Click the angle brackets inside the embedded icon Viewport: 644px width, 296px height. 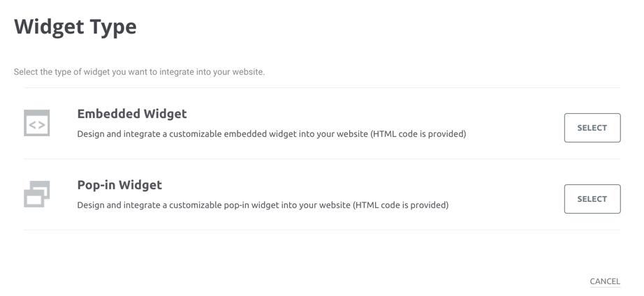(37, 125)
